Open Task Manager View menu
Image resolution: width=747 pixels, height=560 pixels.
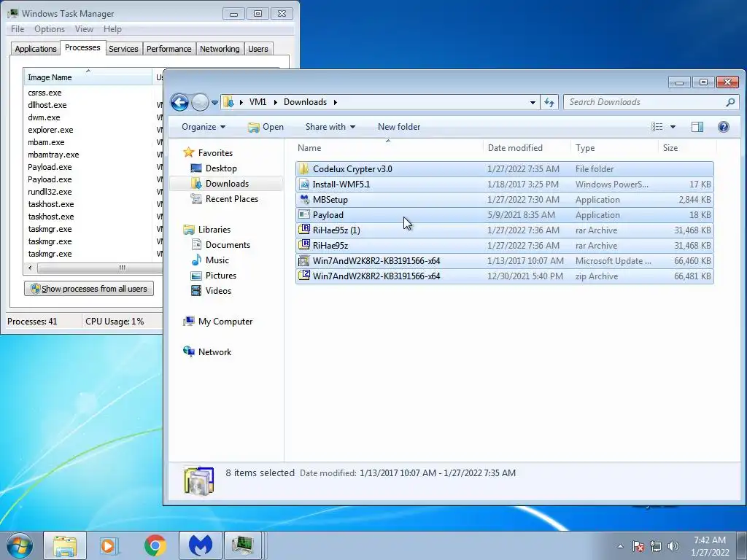[x=84, y=29]
